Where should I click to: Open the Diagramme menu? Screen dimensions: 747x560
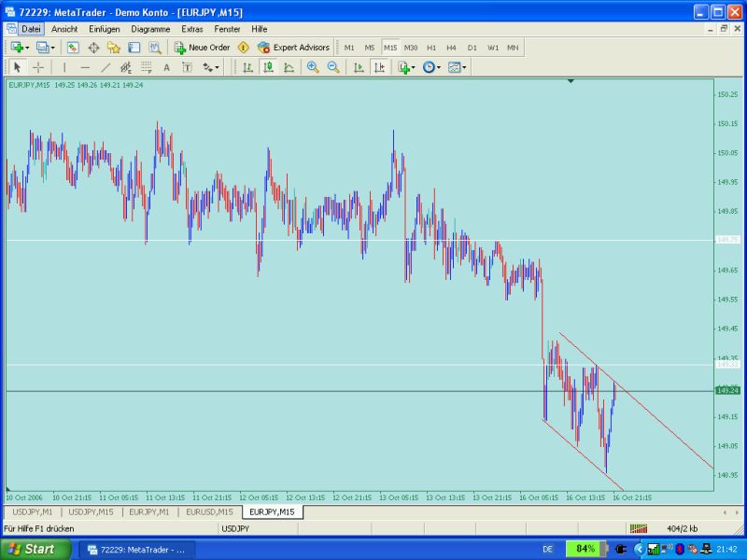(148, 29)
